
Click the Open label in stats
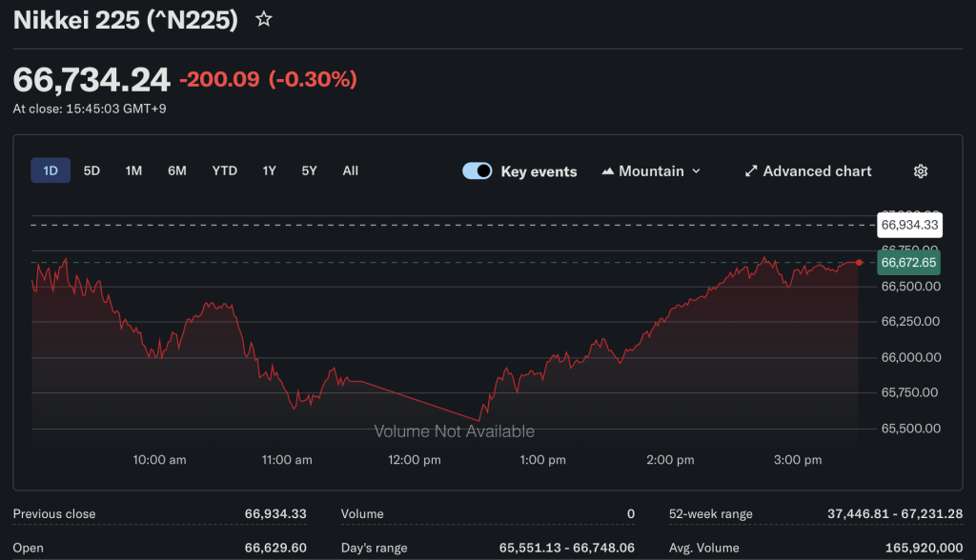[28, 549]
